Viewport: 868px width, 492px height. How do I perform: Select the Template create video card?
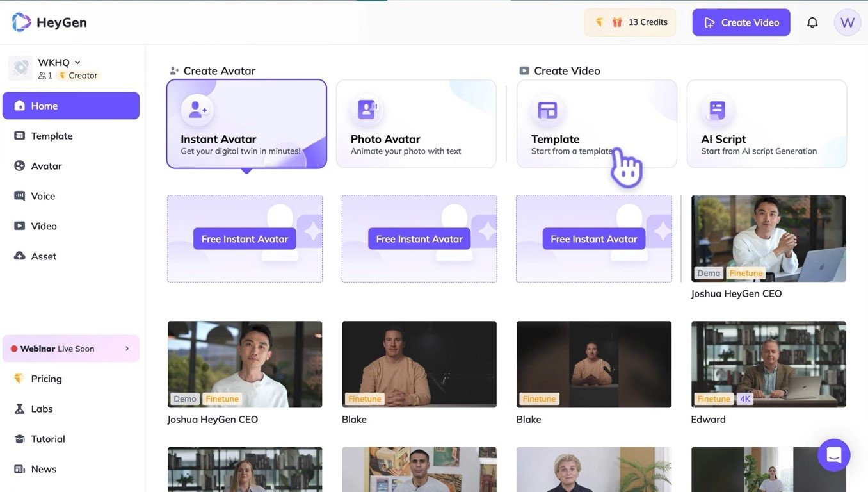click(597, 124)
